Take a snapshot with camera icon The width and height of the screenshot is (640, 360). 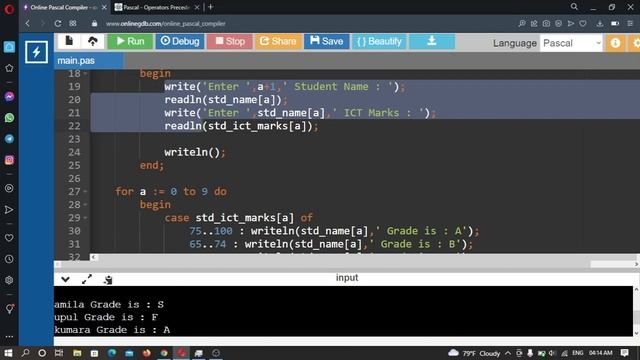pyautogui.click(x=546, y=24)
